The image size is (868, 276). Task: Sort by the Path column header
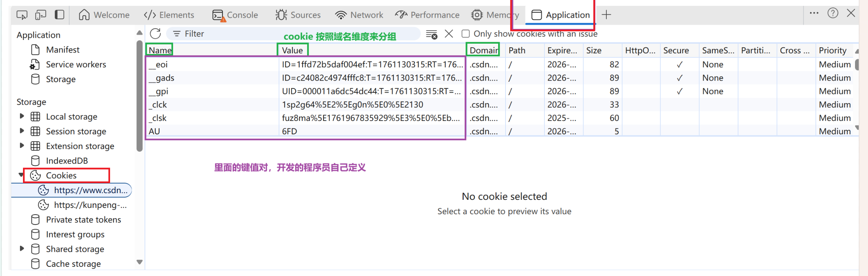pyautogui.click(x=525, y=50)
